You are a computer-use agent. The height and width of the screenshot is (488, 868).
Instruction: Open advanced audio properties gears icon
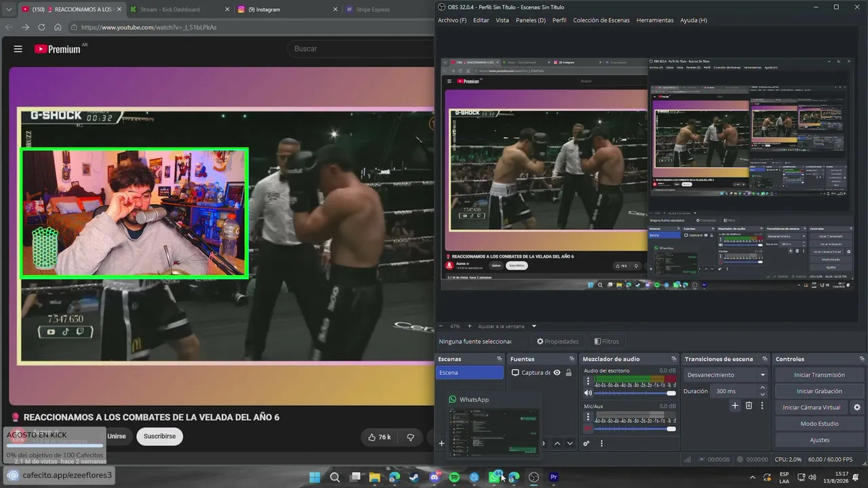586,444
